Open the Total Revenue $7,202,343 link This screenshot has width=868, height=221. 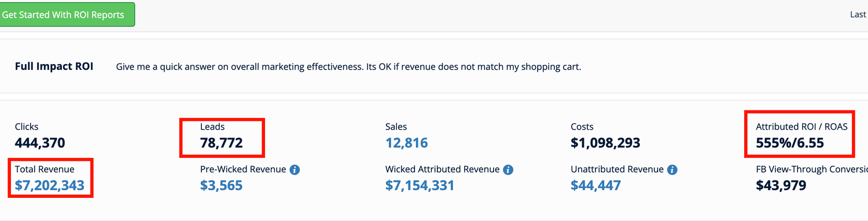tap(50, 186)
